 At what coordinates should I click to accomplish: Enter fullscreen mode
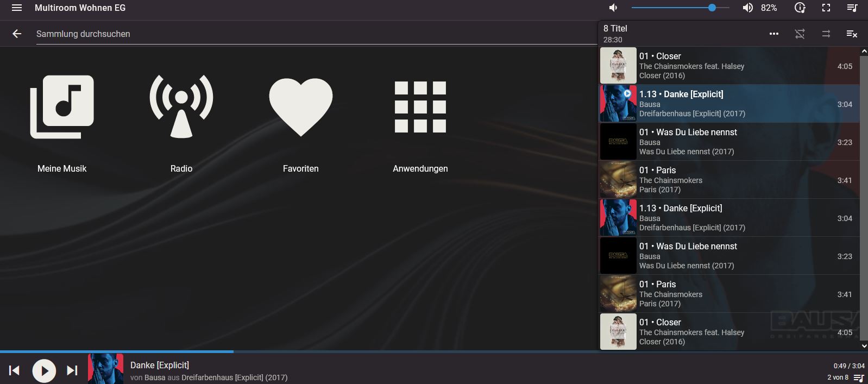tap(826, 8)
